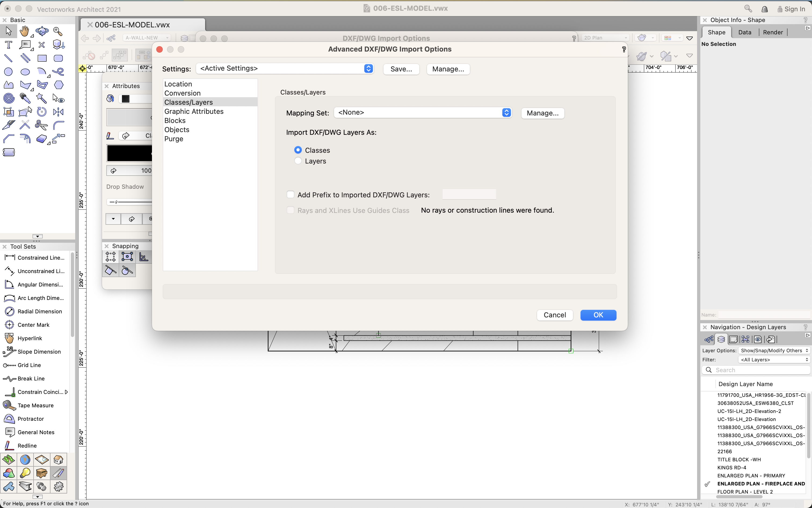Change the Mapping Set from None
The image size is (812, 508).
click(422, 113)
